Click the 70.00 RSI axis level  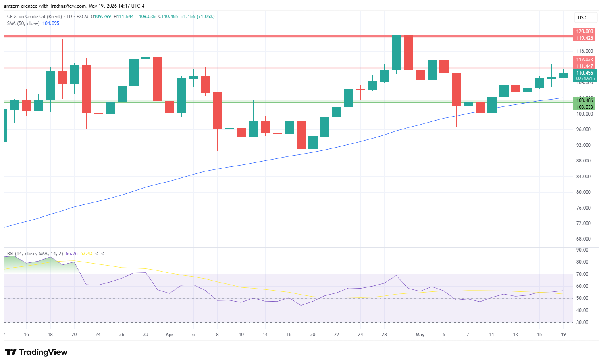tap(582, 274)
